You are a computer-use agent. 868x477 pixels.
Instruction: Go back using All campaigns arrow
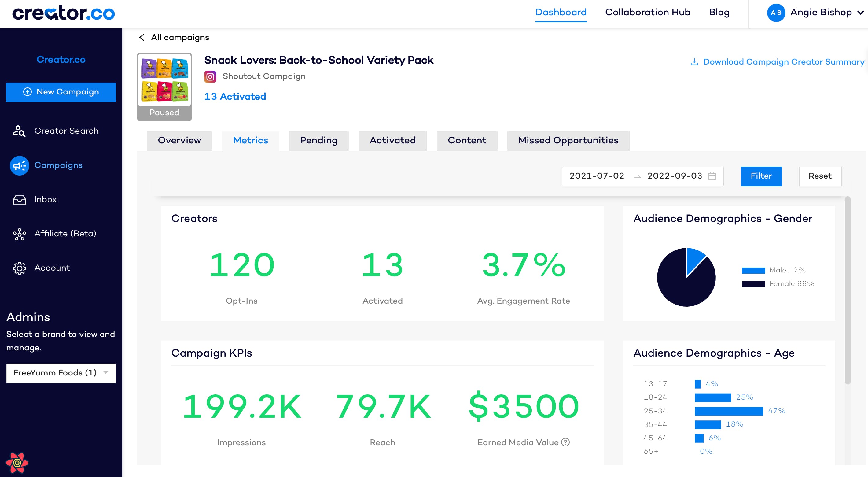142,37
